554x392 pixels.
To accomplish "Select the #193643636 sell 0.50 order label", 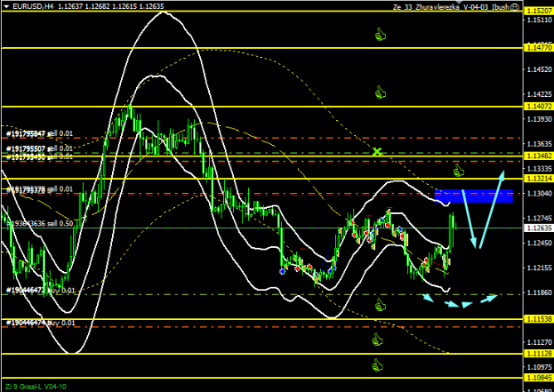I will click(38, 223).
